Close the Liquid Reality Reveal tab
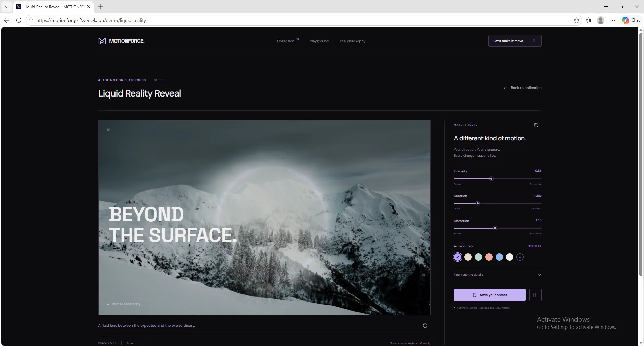The width and height of the screenshot is (644, 346). pos(89,7)
